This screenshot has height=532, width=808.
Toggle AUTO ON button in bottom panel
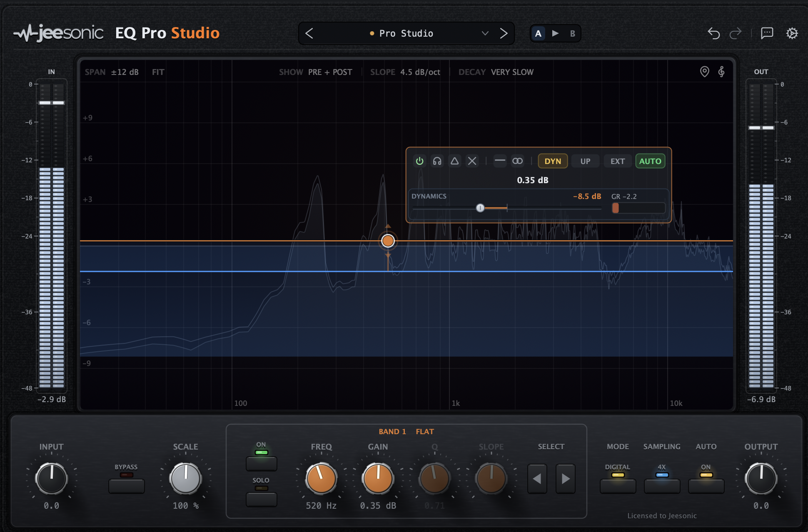706,486
